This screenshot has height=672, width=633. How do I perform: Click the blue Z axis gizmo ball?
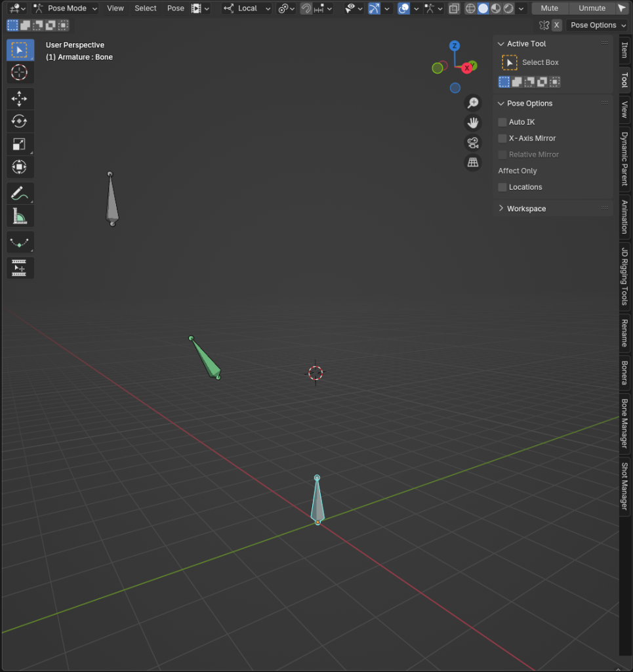pos(455,46)
